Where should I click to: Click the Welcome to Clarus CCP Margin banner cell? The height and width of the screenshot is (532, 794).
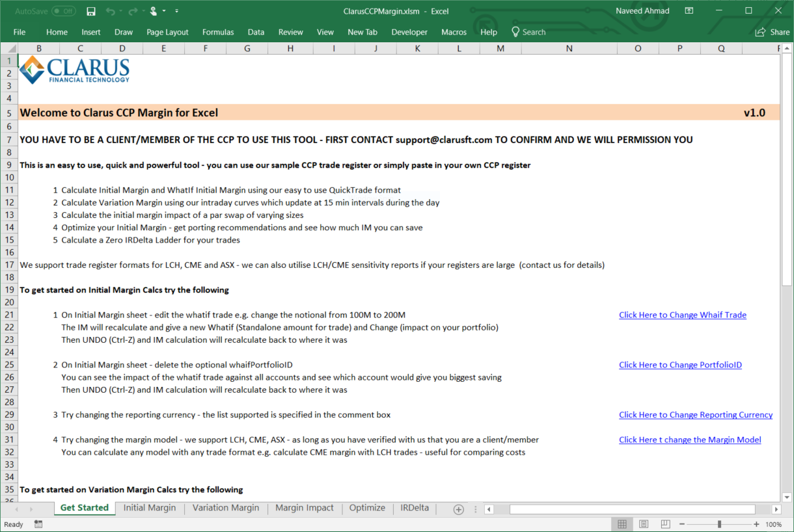click(119, 113)
